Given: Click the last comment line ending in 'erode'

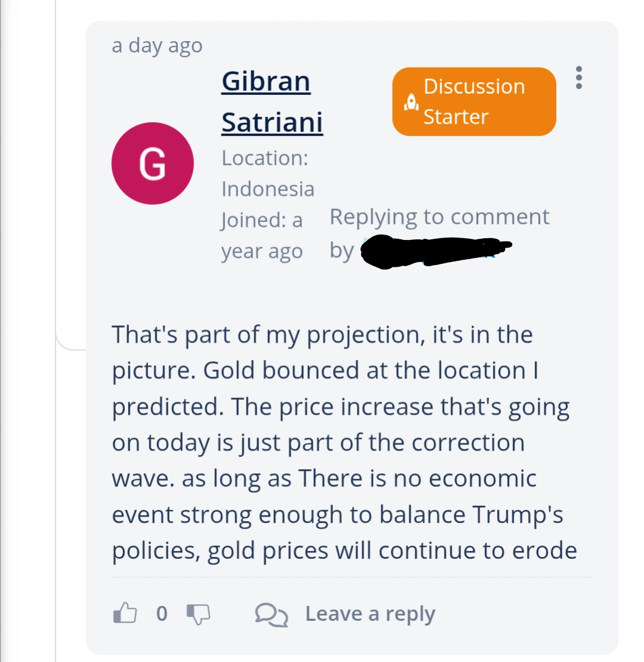Looking at the screenshot, I should [344, 551].
